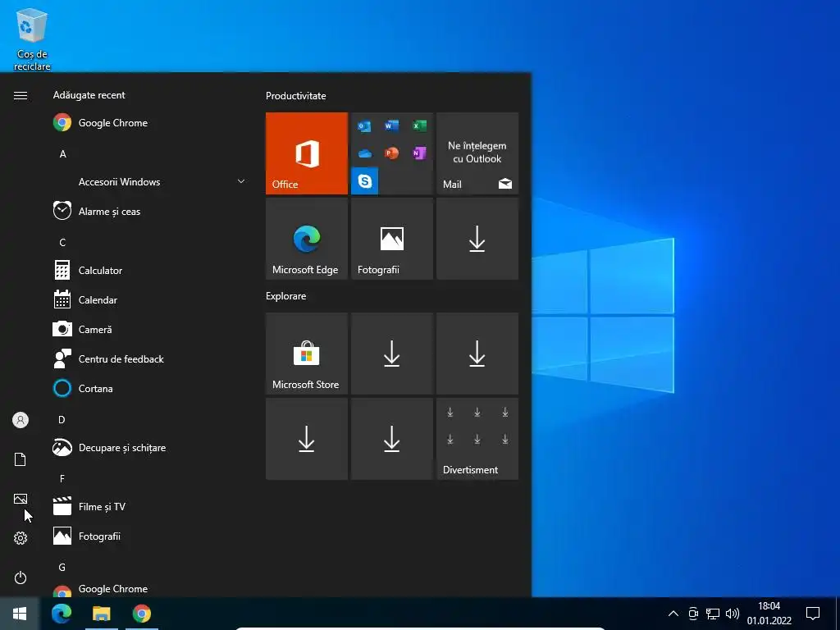840x630 pixels.
Task: Open the Microsoft Store tile
Action: (x=307, y=354)
